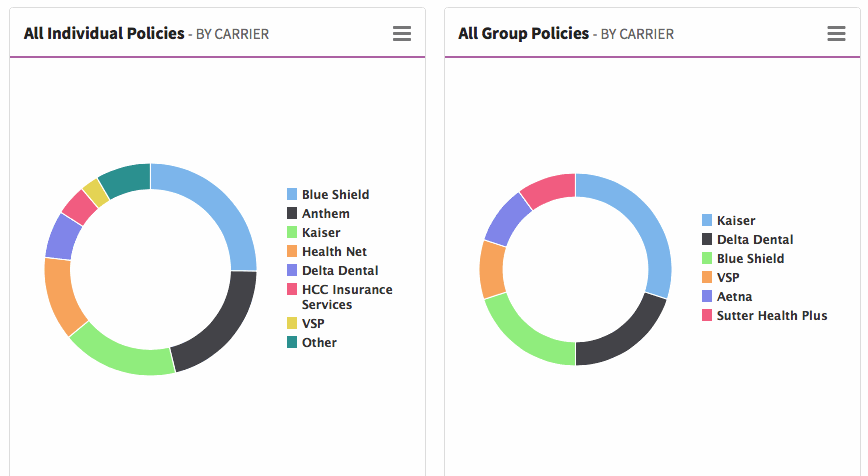Click the orange VSP swatch in Group legend
The width and height of the screenshot is (868, 476).
tap(707, 278)
